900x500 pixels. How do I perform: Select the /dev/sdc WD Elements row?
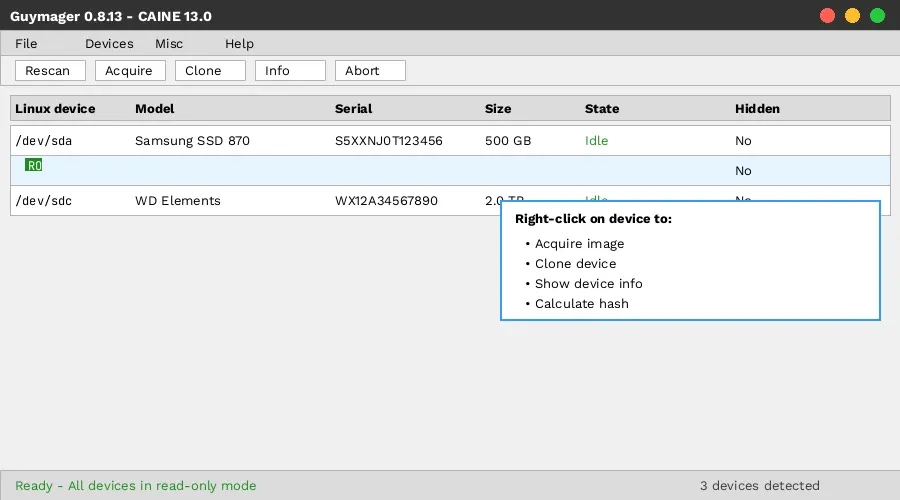250,201
